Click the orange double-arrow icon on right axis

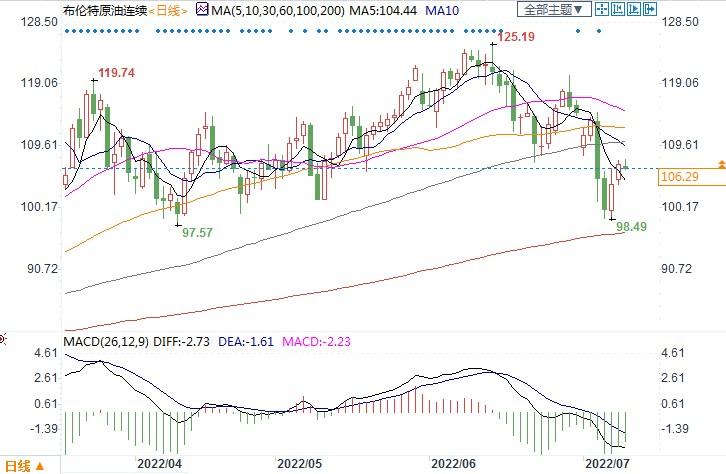tap(720, 163)
